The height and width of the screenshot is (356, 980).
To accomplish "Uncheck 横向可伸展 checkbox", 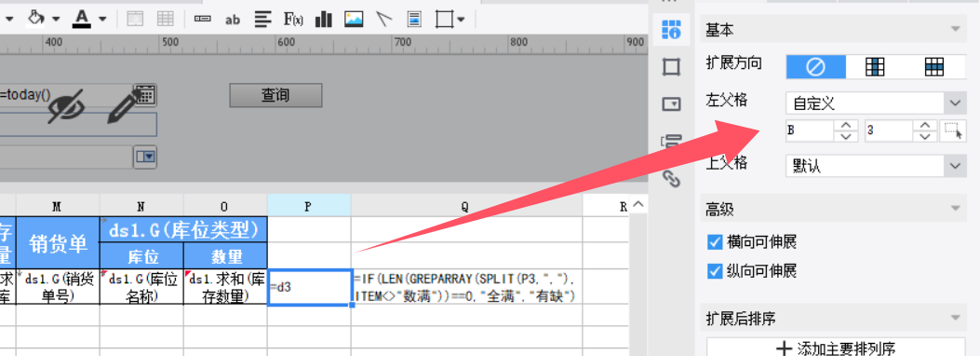I will tap(715, 242).
